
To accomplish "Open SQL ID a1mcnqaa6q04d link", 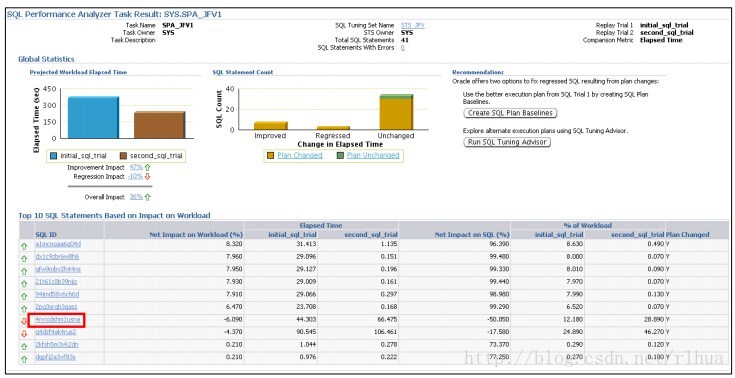I will coord(58,244).
